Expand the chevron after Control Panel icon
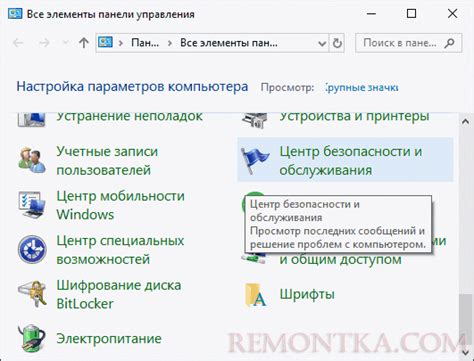The image size is (474, 361). pyautogui.click(x=121, y=43)
